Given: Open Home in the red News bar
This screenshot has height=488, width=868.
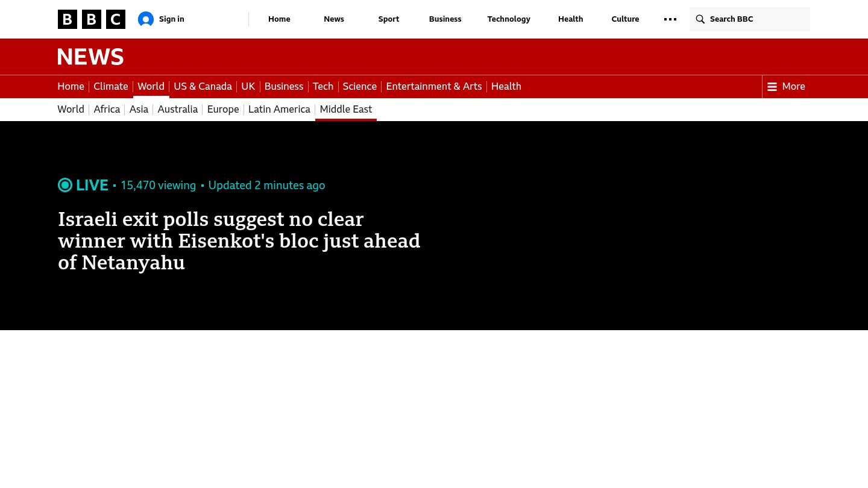Looking at the screenshot, I should pyautogui.click(x=71, y=87).
